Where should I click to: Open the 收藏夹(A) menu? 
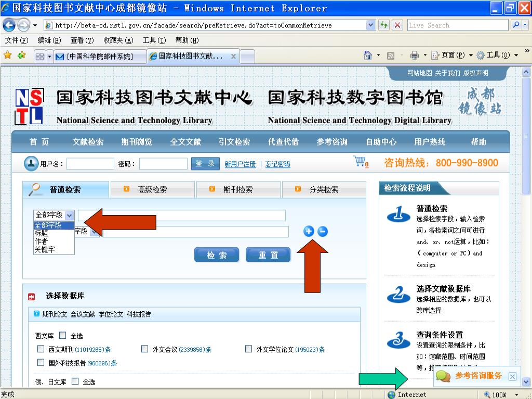coord(118,41)
